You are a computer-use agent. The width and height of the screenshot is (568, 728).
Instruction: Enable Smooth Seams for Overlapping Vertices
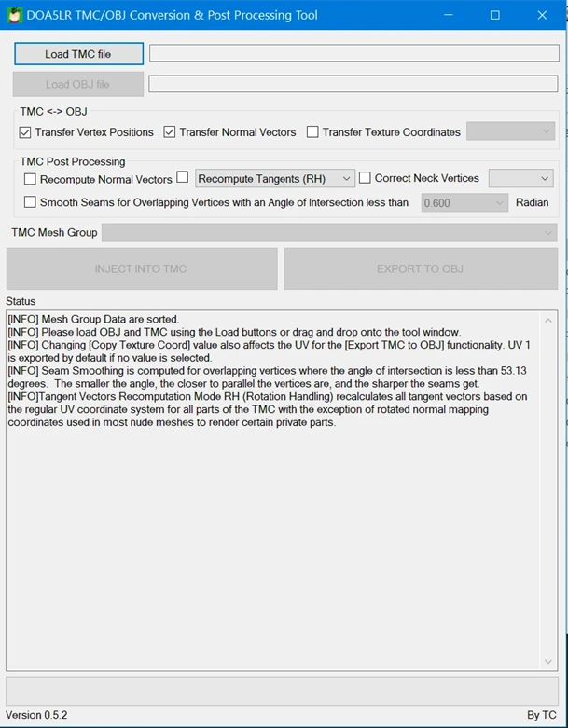[30, 202]
